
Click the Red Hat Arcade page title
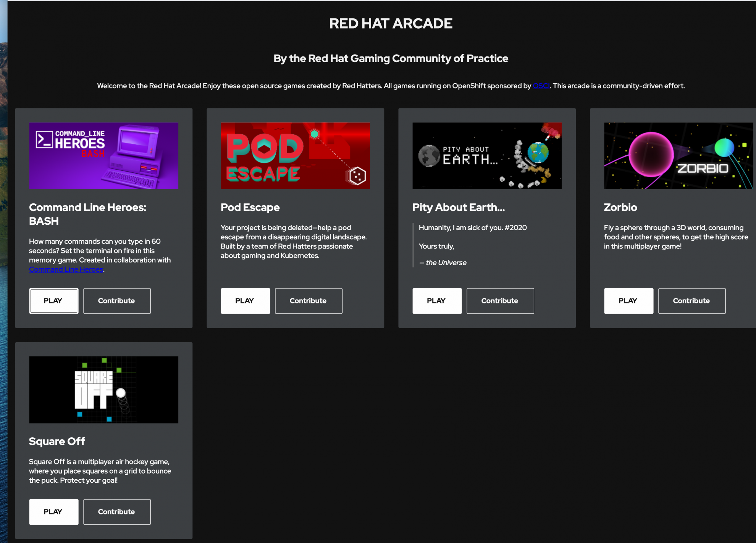click(391, 24)
